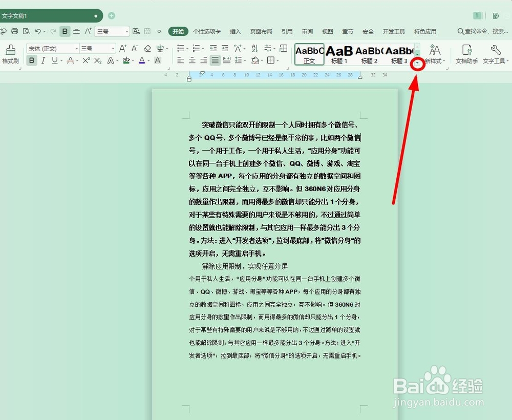Toggle italic formatting
The image size is (512, 420).
coord(43,60)
